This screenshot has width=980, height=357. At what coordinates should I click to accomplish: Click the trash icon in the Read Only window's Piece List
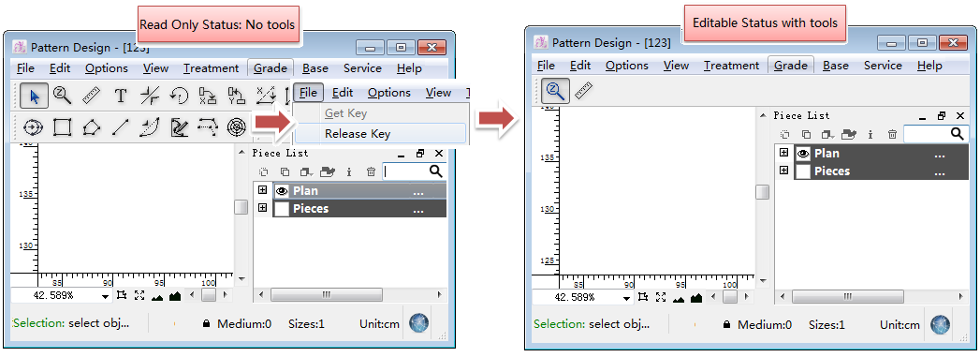point(371,171)
